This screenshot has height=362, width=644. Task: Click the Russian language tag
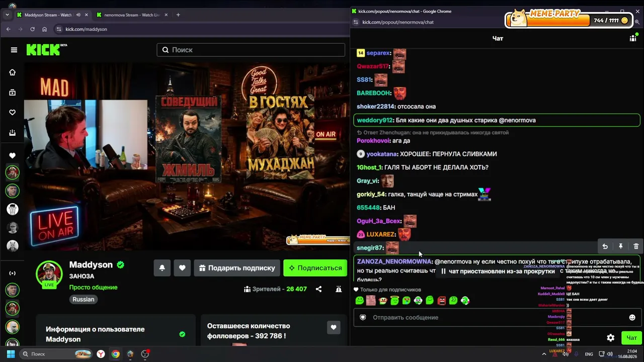84,299
